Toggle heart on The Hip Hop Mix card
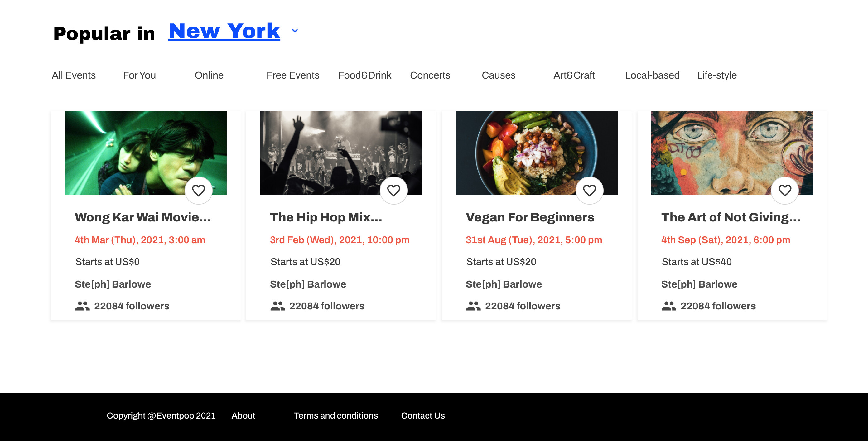 393,191
